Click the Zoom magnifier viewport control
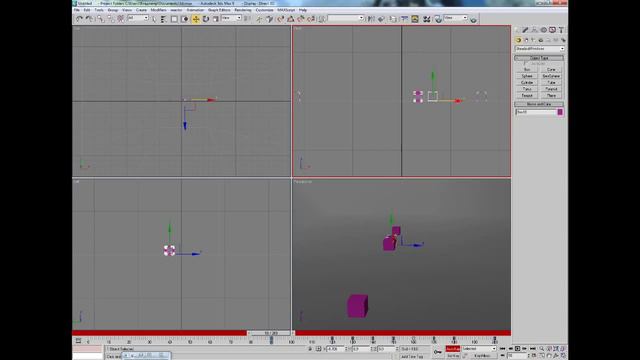640x360 pixels. 541,349
